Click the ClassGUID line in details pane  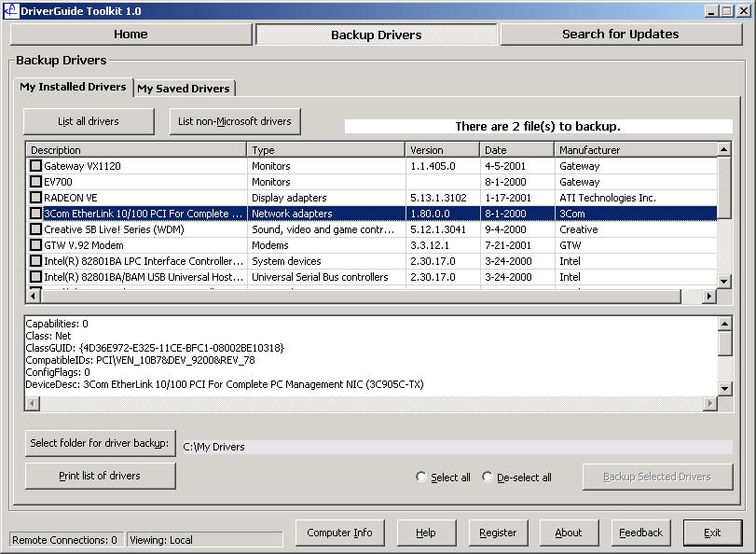(x=155, y=348)
